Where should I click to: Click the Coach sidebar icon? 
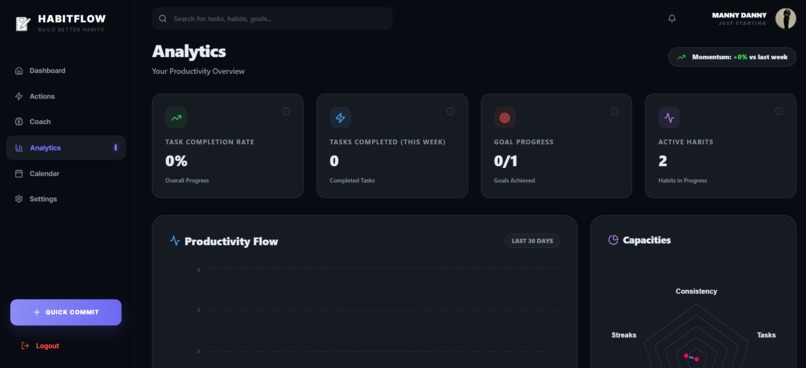tap(19, 122)
